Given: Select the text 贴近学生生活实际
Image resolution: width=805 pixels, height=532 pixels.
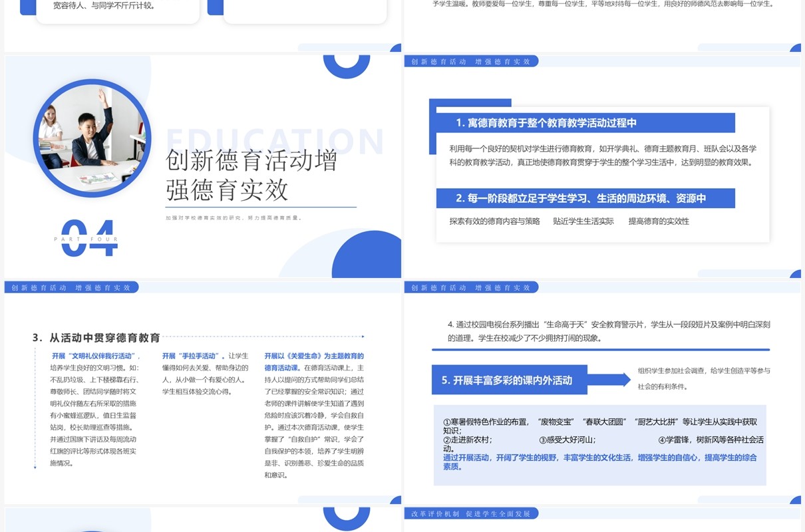Looking at the screenshot, I should (x=583, y=221).
